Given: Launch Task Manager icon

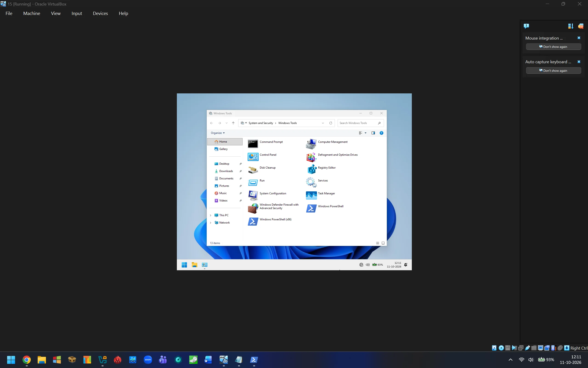Looking at the screenshot, I should tap(311, 195).
